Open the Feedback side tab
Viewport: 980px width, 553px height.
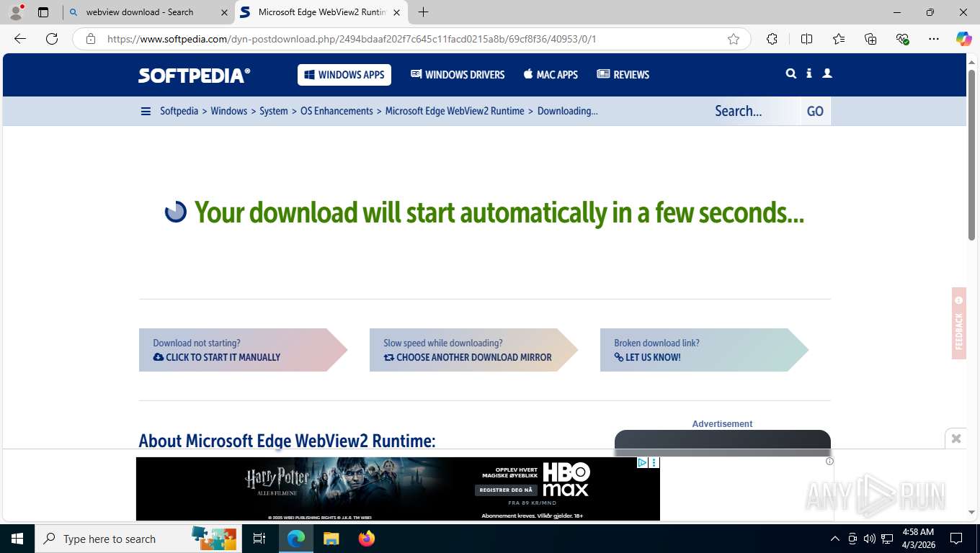[958, 323]
